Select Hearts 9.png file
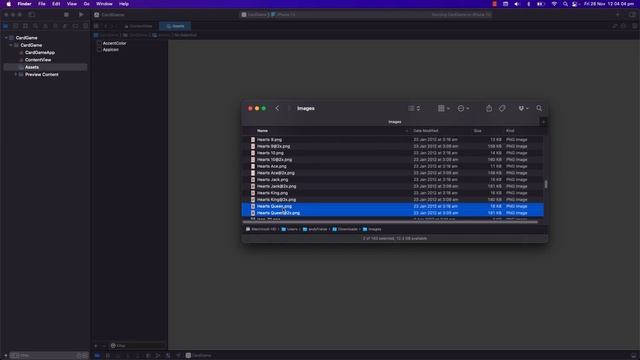 393,140
